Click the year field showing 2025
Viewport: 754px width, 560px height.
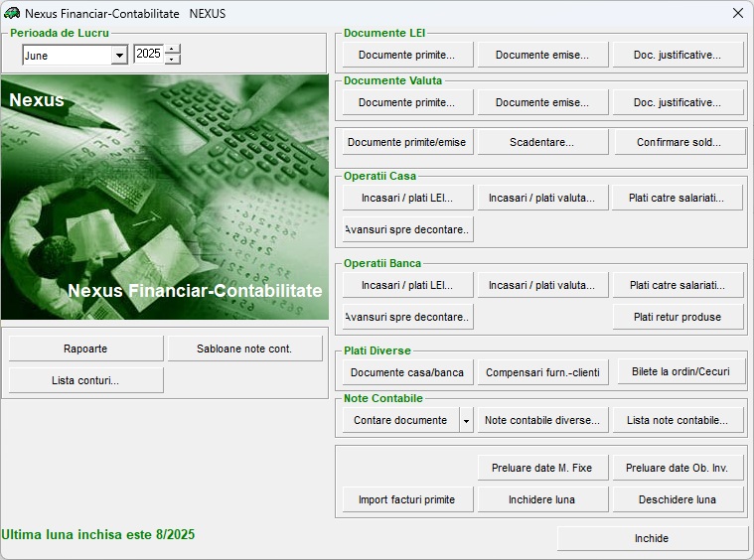(149, 54)
